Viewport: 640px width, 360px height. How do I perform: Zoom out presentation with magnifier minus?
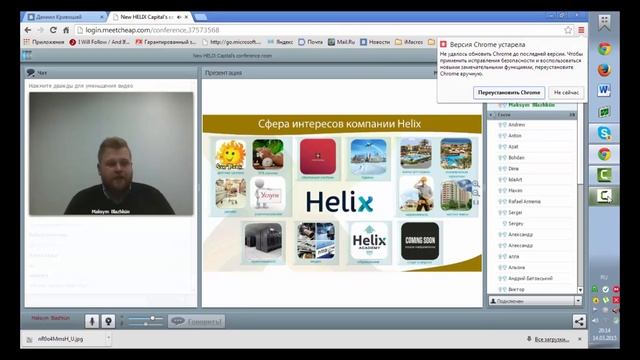tap(476, 193)
